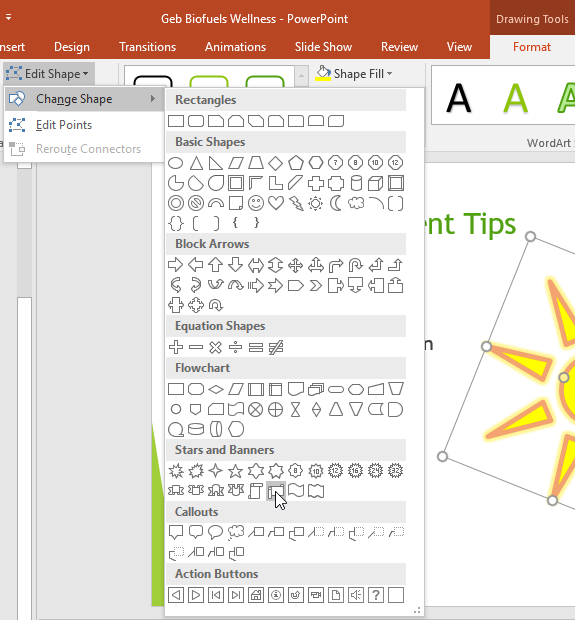575x620 pixels.
Task: Pick the Division equation shape
Action: click(236, 347)
